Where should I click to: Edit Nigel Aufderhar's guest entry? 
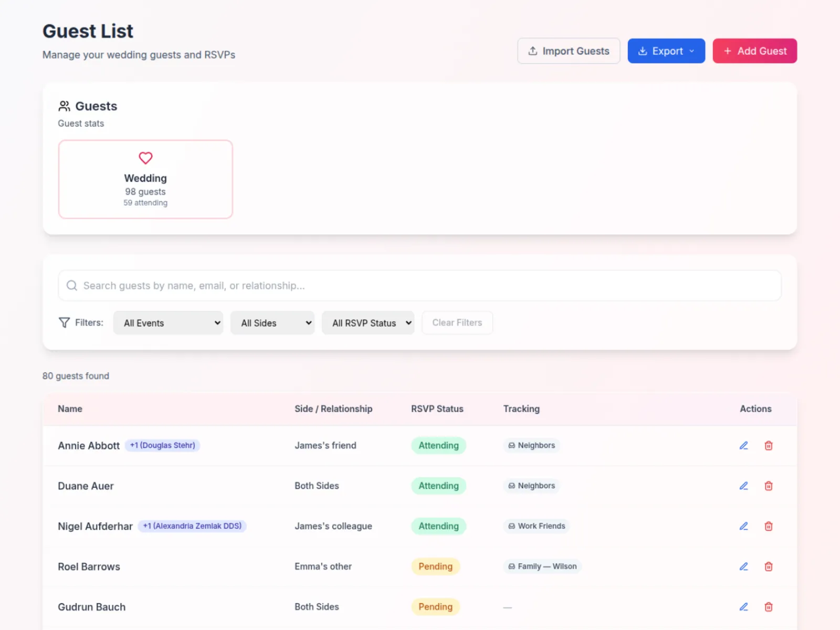click(743, 526)
